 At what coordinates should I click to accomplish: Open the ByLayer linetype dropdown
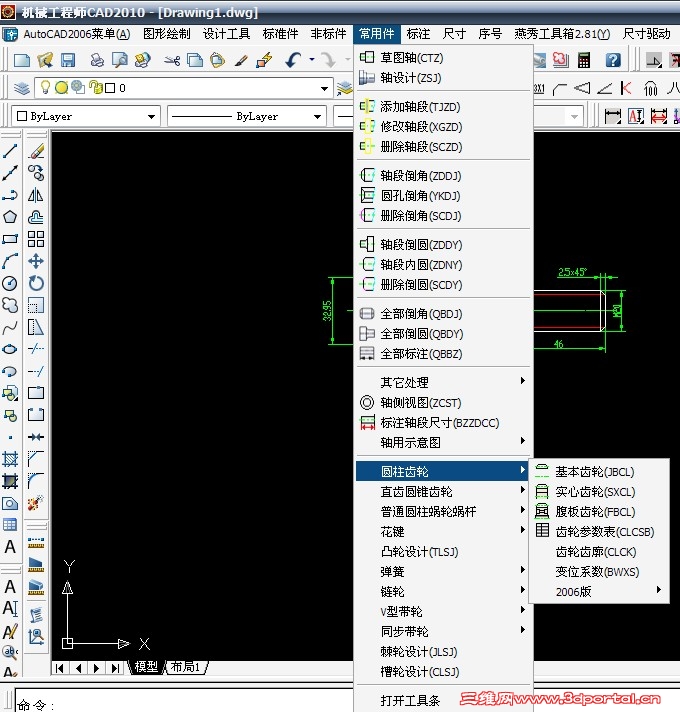coord(317,117)
